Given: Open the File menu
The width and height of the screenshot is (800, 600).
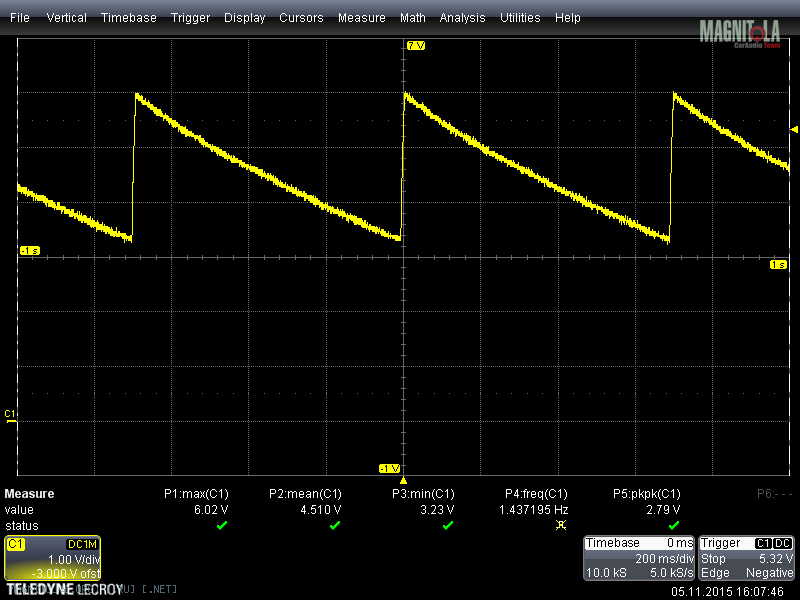Looking at the screenshot, I should pos(19,18).
